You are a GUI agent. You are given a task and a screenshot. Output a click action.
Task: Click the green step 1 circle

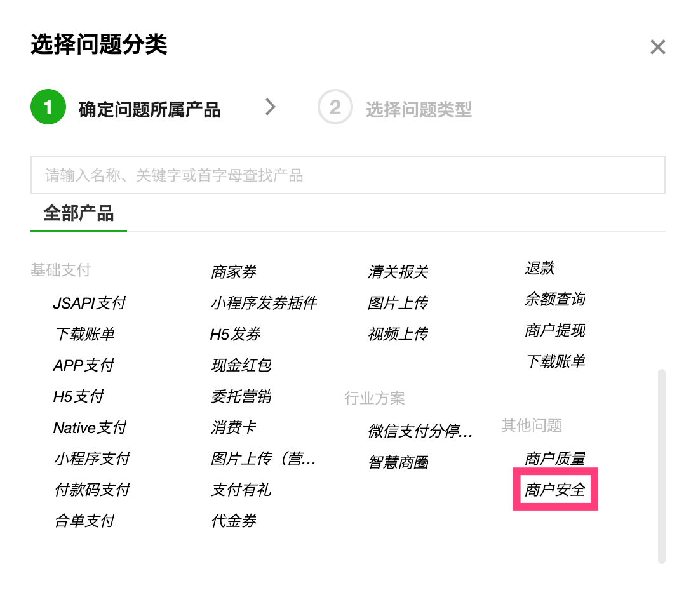pyautogui.click(x=48, y=107)
